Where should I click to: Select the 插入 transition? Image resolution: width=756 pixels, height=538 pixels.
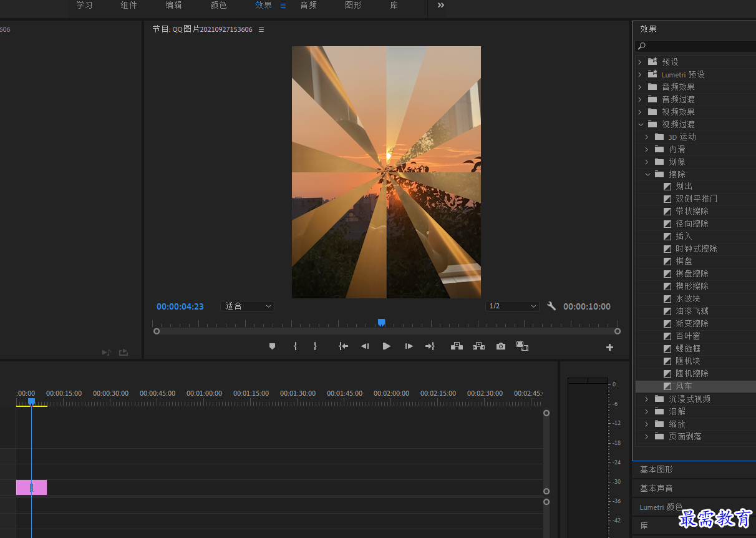(684, 237)
